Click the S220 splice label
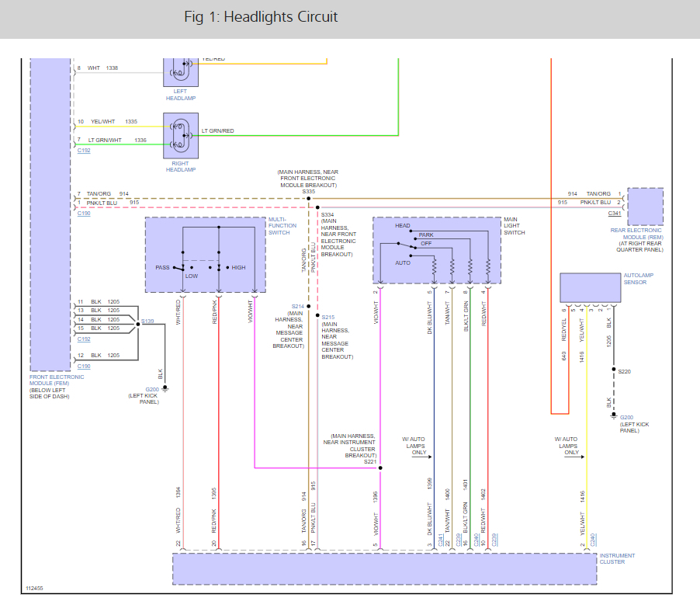Viewport: 700px width, 615px height. [x=625, y=372]
